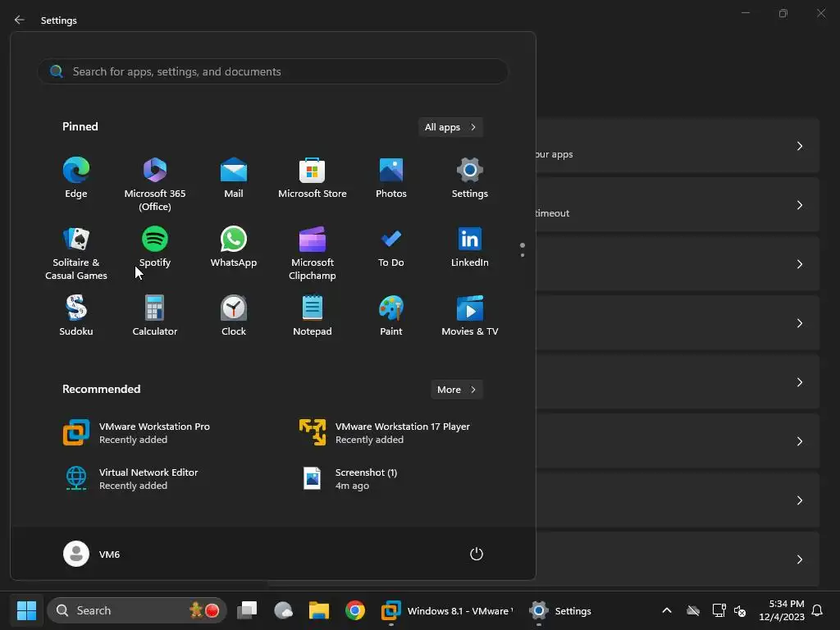Screen dimensions: 840x630
Task: Open the notifications bell
Action: [x=818, y=610]
